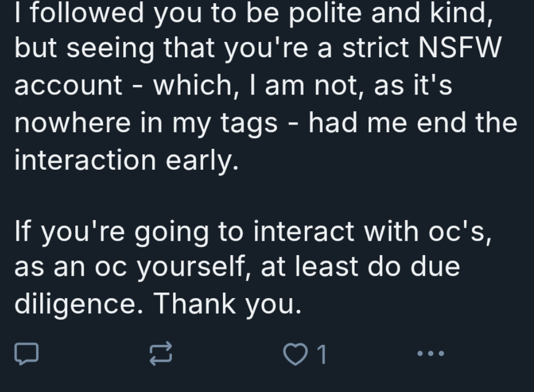Click the reply speech bubble icon
Viewport: 534px width, 392px height.
pyautogui.click(x=26, y=354)
